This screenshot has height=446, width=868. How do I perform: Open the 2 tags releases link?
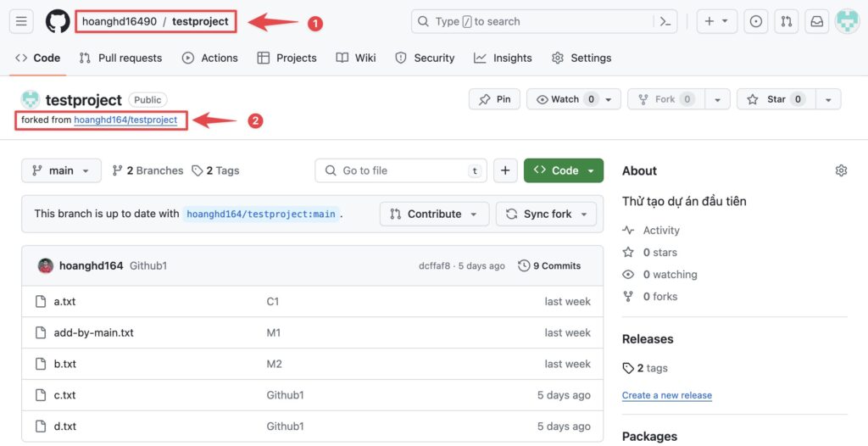pos(645,368)
